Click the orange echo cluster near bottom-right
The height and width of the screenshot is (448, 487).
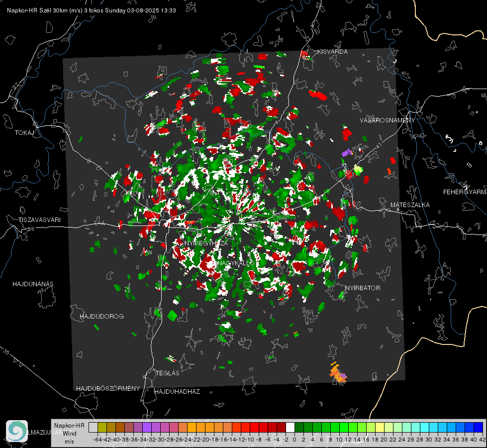click(338, 373)
